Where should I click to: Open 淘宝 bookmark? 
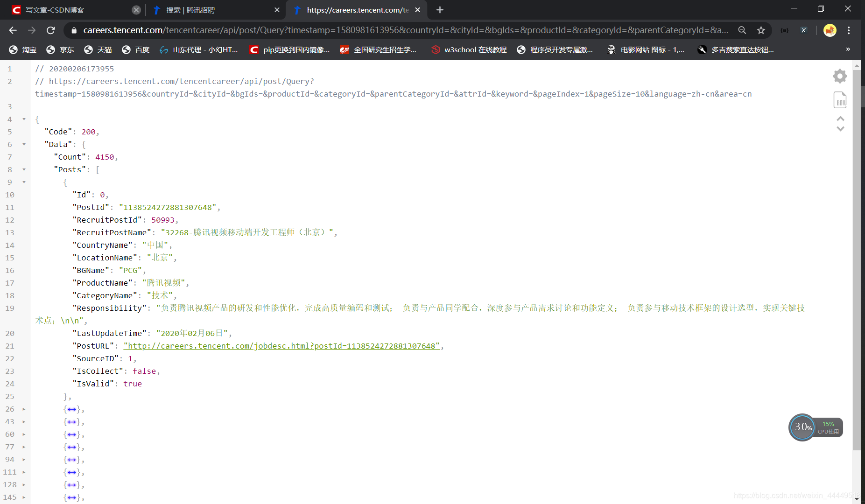[x=23, y=49]
